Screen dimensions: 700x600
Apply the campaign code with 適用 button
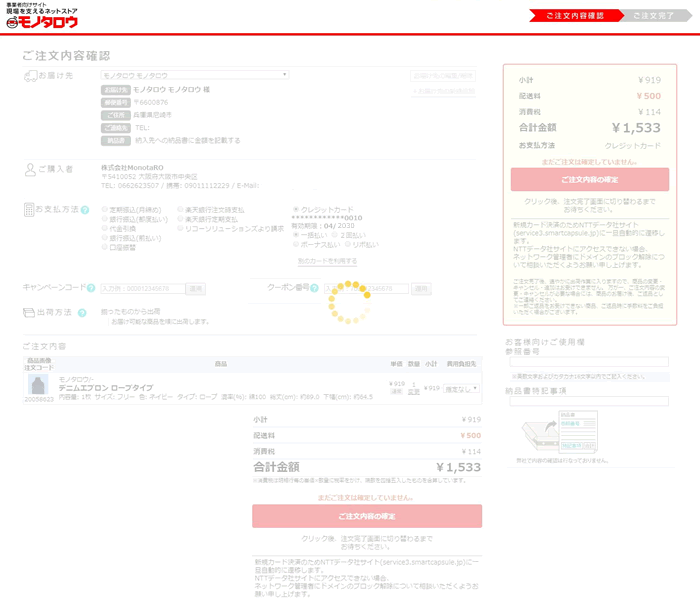pyautogui.click(x=196, y=289)
